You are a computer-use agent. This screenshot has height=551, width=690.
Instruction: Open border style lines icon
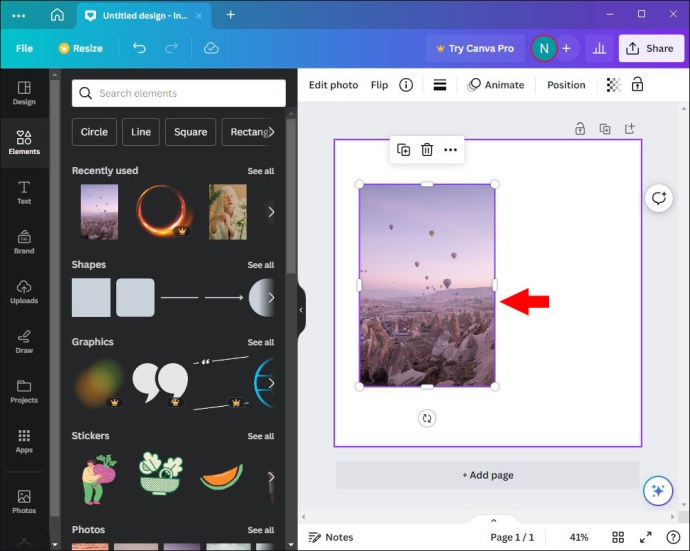click(440, 84)
